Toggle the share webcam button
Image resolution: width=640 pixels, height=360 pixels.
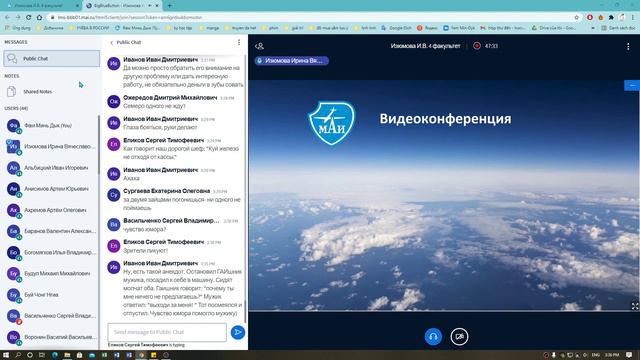pyautogui.click(x=459, y=337)
